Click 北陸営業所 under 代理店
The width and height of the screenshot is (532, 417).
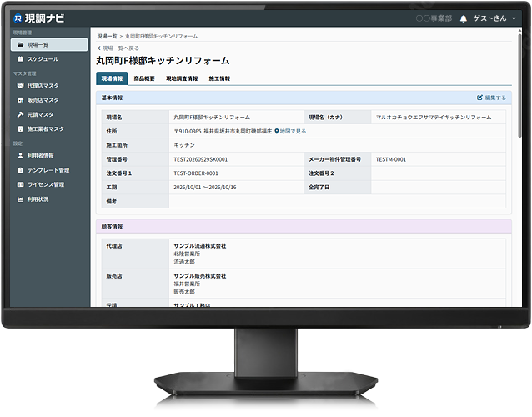pyautogui.click(x=187, y=254)
